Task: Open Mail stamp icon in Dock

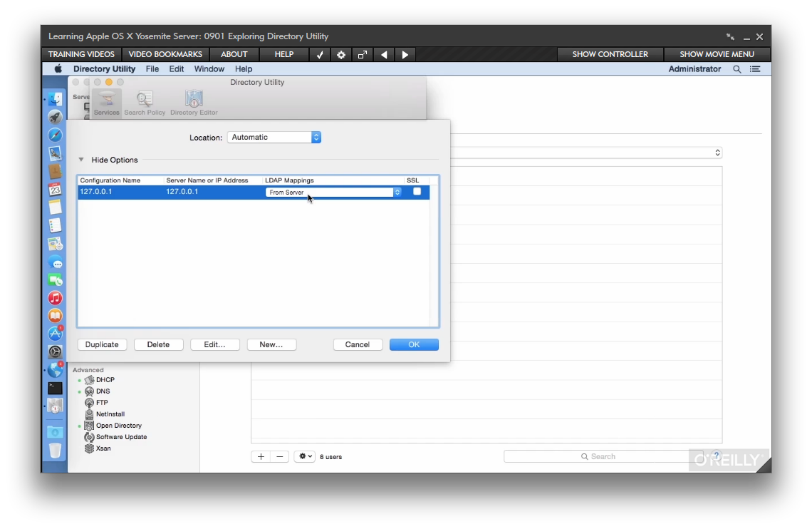Action: click(55, 153)
